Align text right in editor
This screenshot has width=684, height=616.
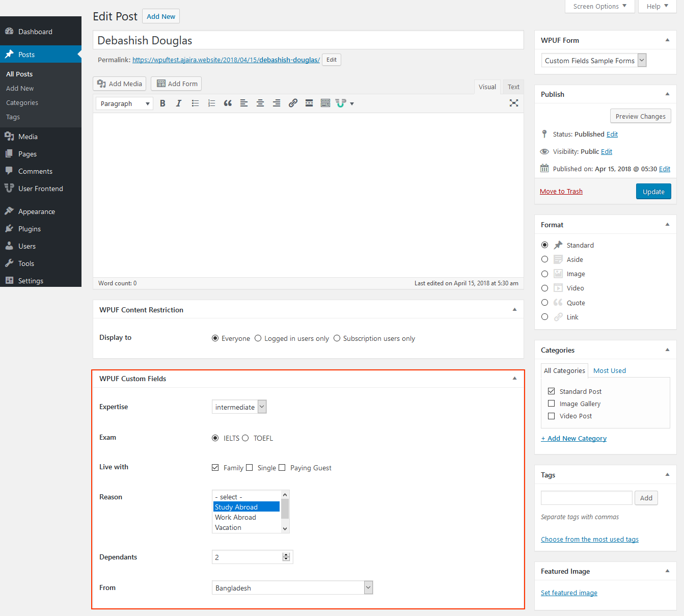coord(277,103)
